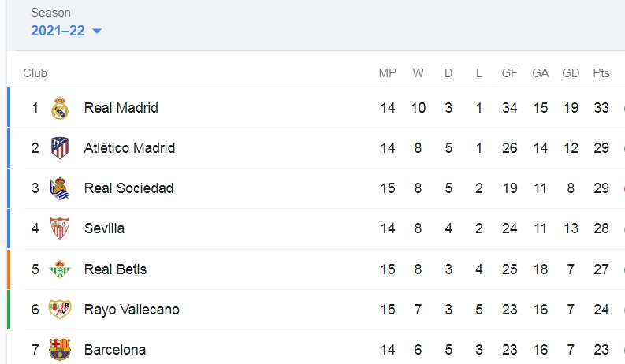Click the GD column header
The width and height of the screenshot is (625, 364).
tap(571, 73)
